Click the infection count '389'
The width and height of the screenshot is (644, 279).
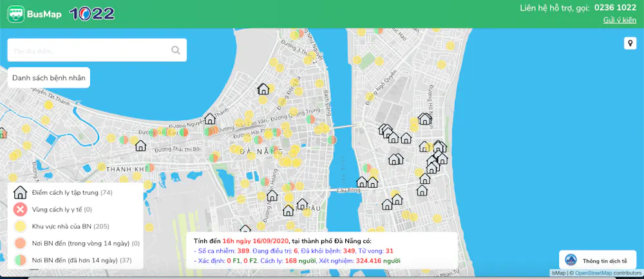pos(243,251)
